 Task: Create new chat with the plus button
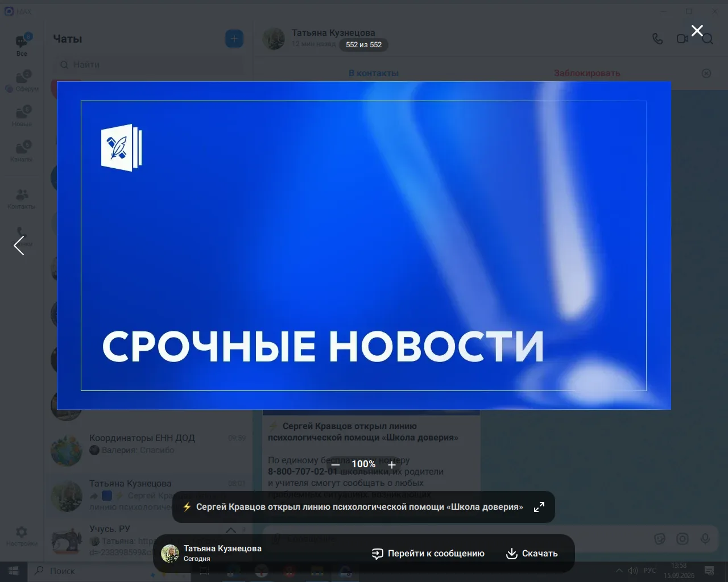coord(234,39)
